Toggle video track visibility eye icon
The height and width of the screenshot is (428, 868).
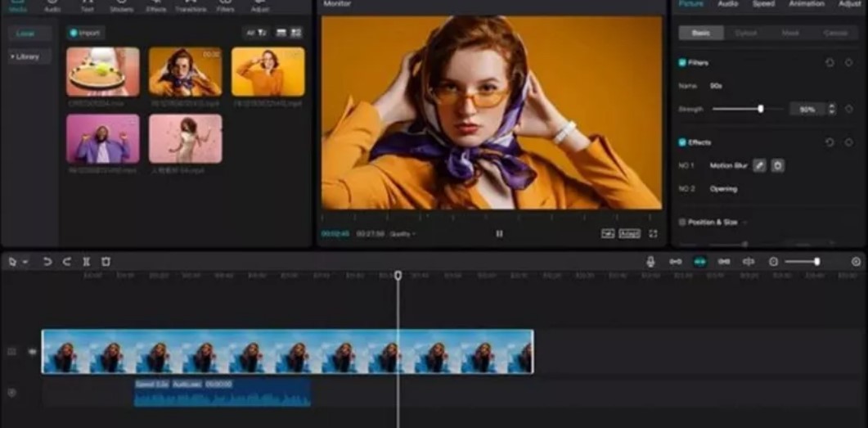coord(33,352)
